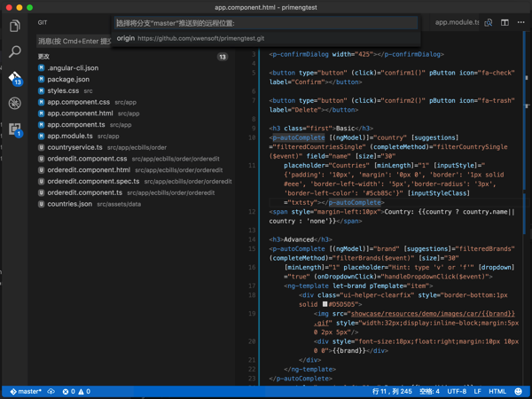This screenshot has height=399, width=532.
Task: Click the sync changes cloud icon in status bar
Action: (x=51, y=392)
